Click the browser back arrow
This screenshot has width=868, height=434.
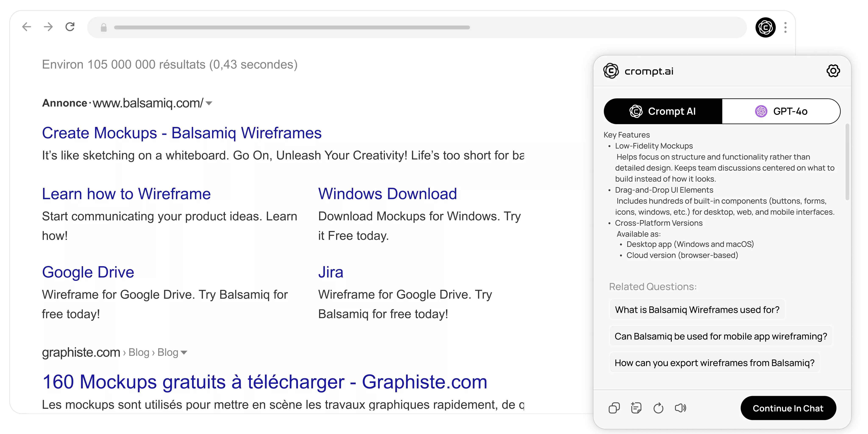(x=26, y=27)
